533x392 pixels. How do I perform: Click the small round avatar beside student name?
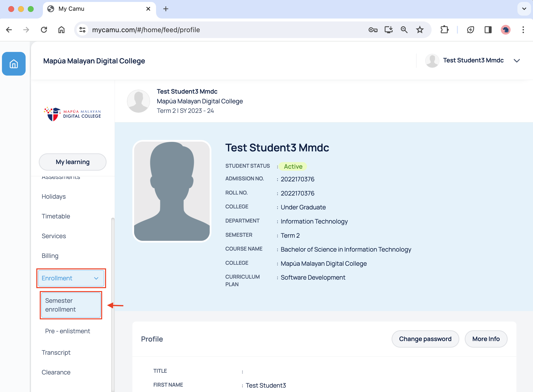[x=138, y=101]
